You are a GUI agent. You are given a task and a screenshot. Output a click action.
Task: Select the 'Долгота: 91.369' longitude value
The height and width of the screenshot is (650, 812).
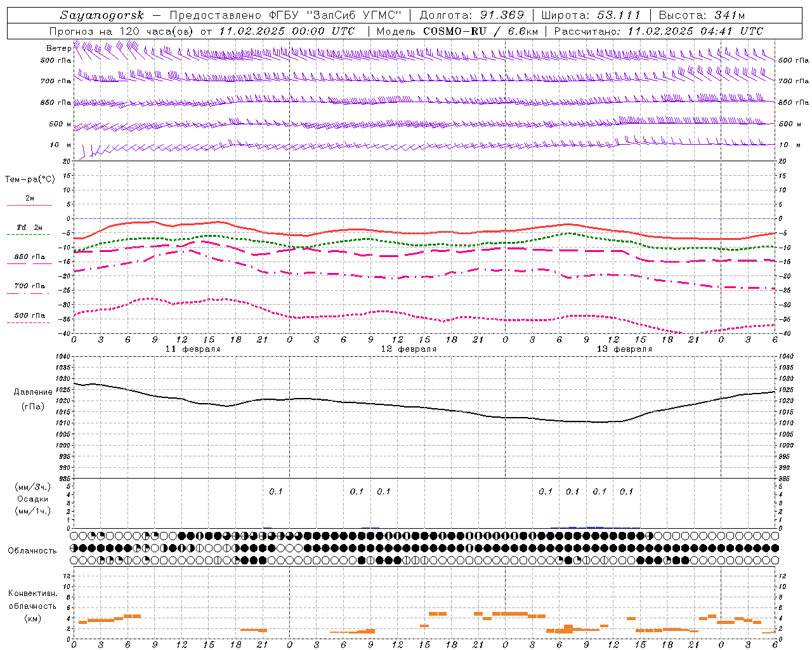pos(472,15)
